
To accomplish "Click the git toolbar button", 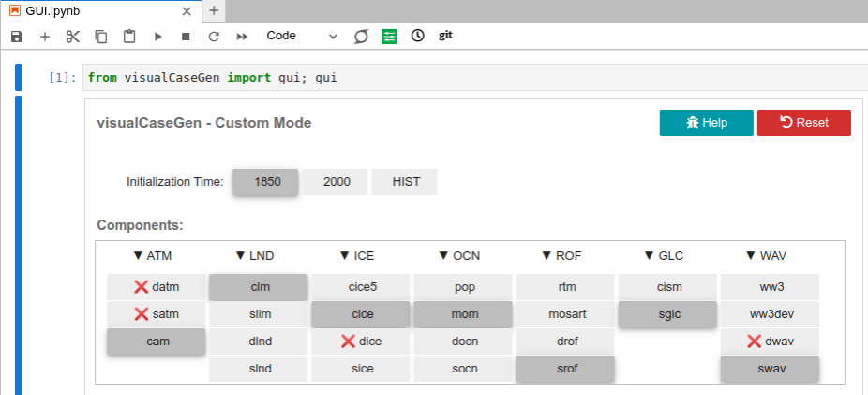I will click(x=446, y=36).
